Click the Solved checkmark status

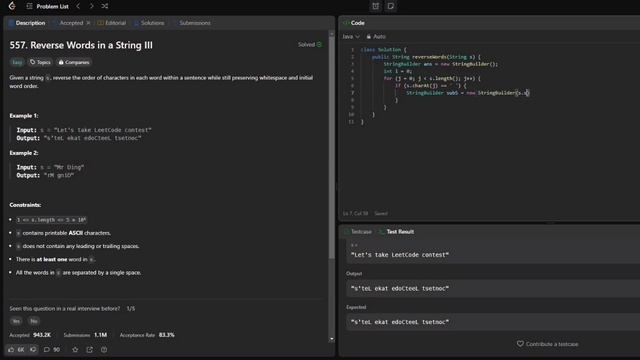pyautogui.click(x=310, y=44)
